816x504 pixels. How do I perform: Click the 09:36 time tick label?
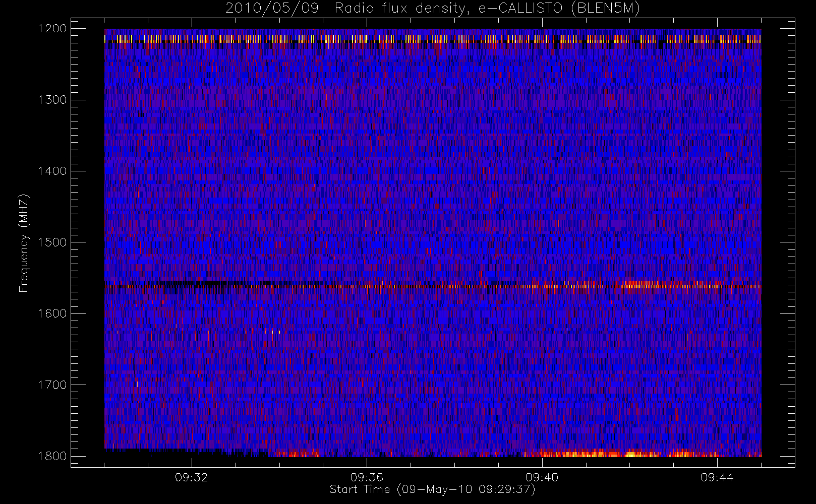[x=367, y=477]
